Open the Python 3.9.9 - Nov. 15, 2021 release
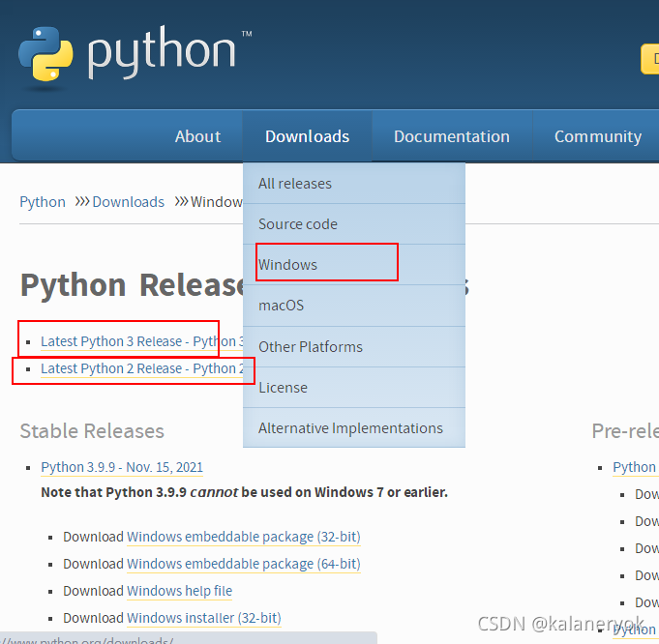This screenshot has width=659, height=644. click(x=122, y=467)
